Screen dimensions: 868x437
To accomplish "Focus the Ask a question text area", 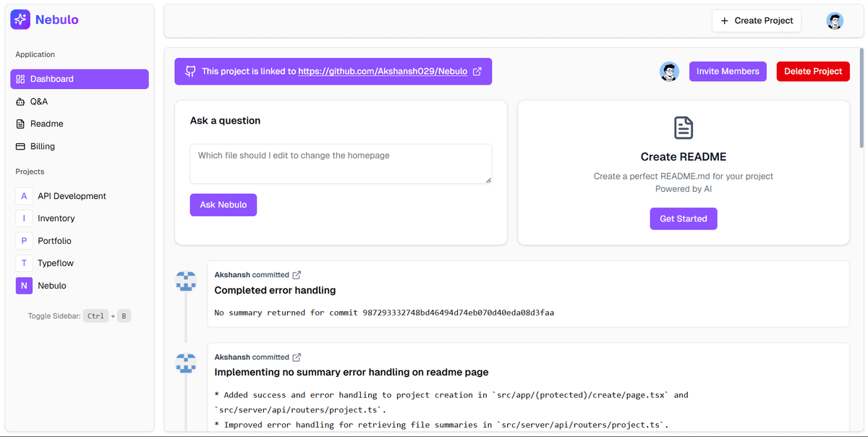I will (341, 164).
